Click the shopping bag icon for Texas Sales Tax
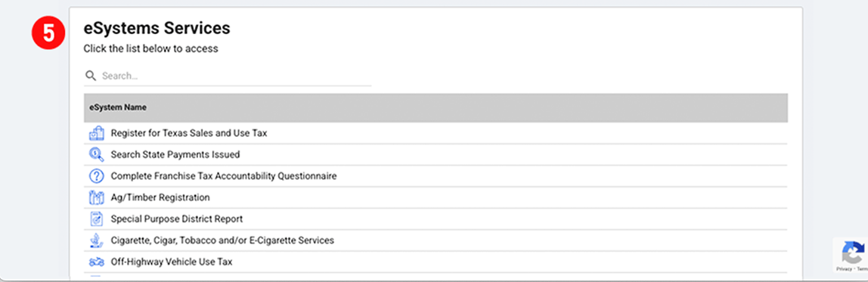Viewport: 868px width, 282px height. coord(96,134)
